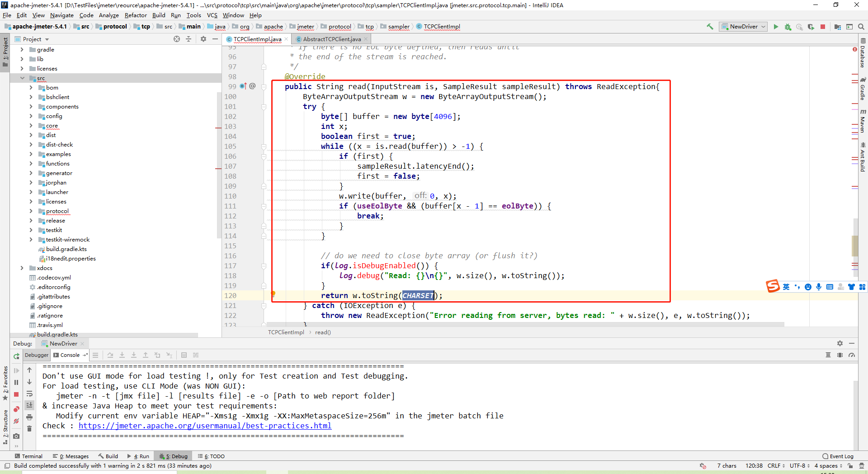Click the Sogou input method S icon
Screen dimensions: 868x474
pyautogui.click(x=773, y=286)
